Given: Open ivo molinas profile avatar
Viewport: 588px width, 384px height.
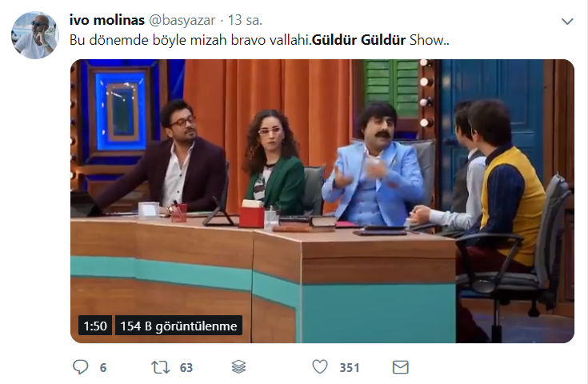Looking at the screenshot, I should tap(35, 35).
